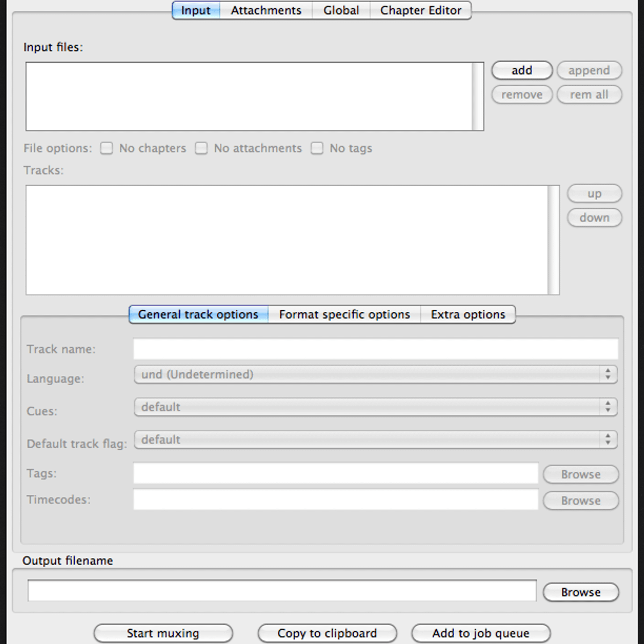Click the Tracks list scrollbar
Viewport: 644px width, 644px height.
(x=553, y=240)
